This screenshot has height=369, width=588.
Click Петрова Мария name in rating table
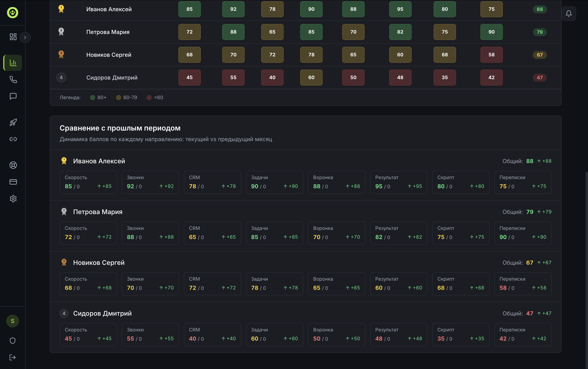108,32
